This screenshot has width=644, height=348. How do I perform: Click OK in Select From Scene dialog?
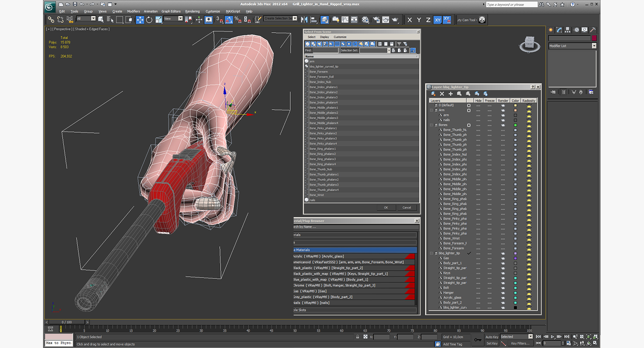click(x=386, y=207)
